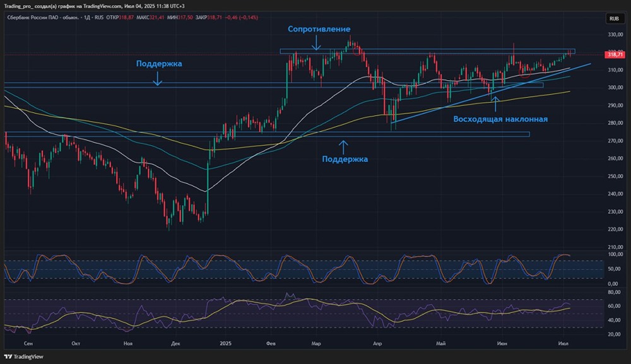Screen dimensions: 631x364
Task: Click the 100,00 stochastic scale label
Action: click(x=615, y=255)
